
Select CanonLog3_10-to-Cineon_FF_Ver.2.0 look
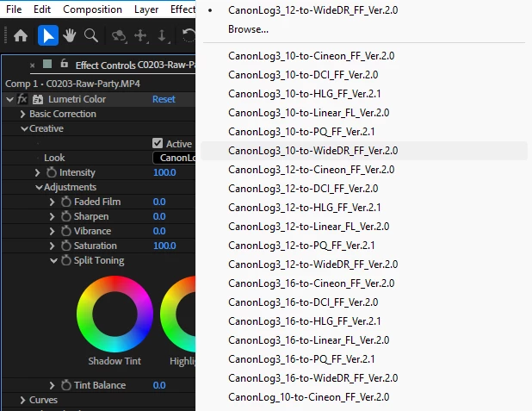click(x=364, y=56)
